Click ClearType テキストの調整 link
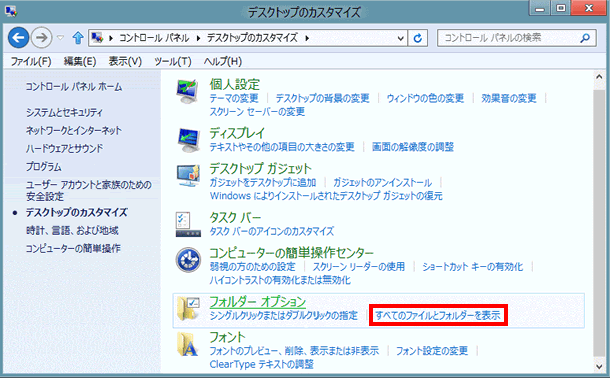 [261, 364]
